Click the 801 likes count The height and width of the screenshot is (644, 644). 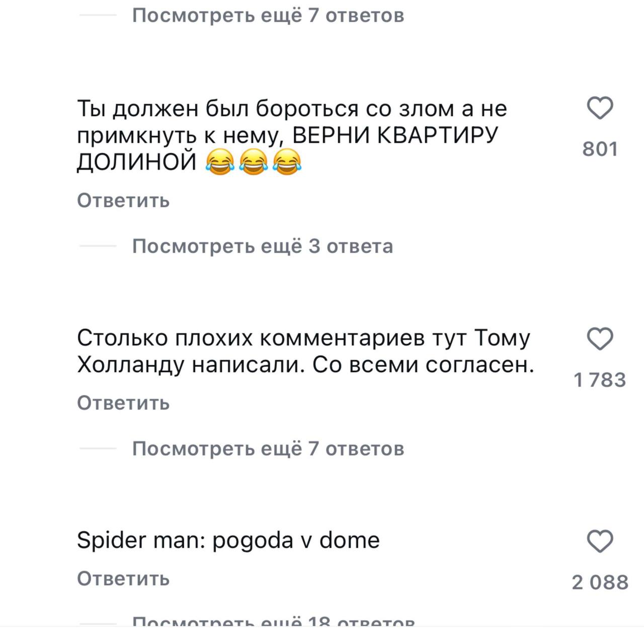pyautogui.click(x=600, y=149)
